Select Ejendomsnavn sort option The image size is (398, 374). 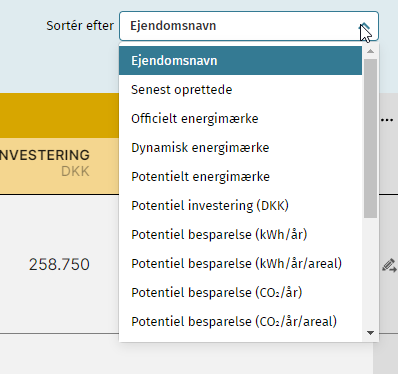pos(240,61)
